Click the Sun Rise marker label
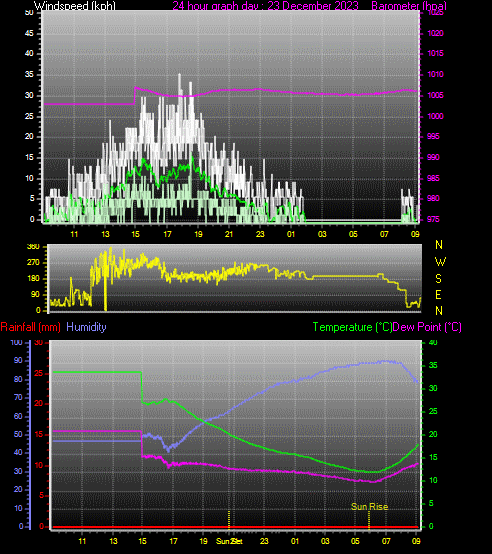The width and height of the screenshot is (492, 554). (369, 507)
